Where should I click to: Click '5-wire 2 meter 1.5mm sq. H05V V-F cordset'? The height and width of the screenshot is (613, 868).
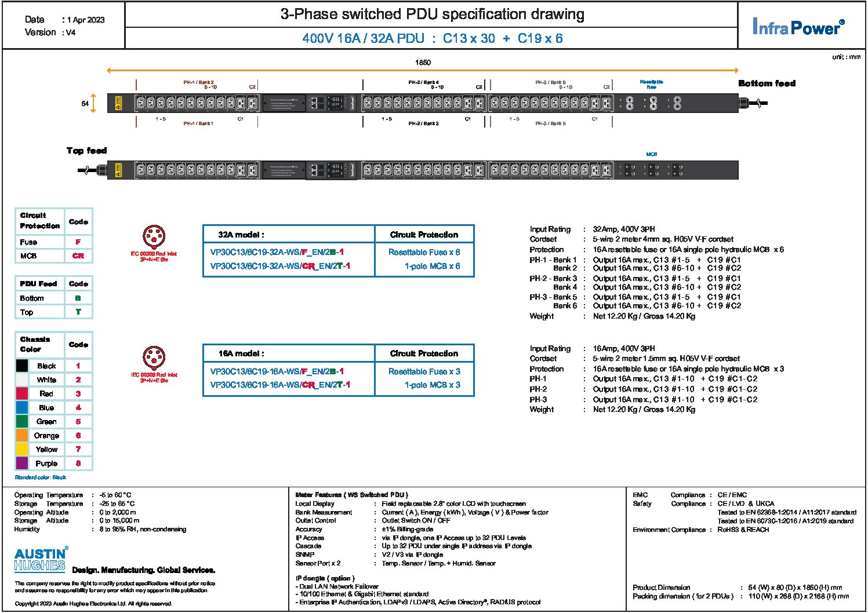click(x=666, y=358)
